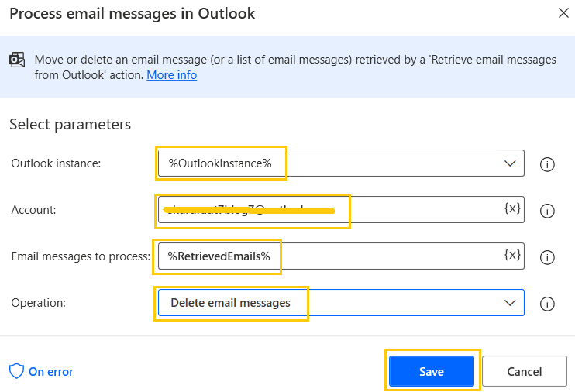This screenshot has height=392, width=575.
Task: Click the Email messages to process label
Action: point(81,256)
